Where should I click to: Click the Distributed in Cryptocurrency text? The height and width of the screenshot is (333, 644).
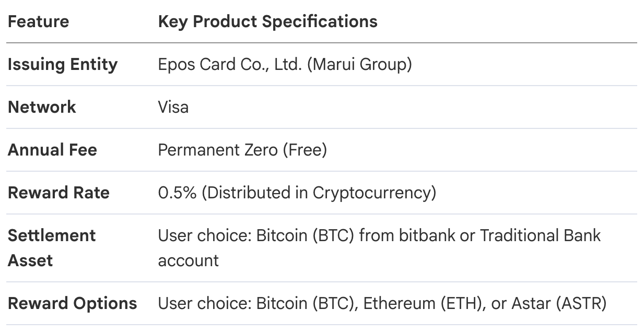pyautogui.click(x=319, y=193)
